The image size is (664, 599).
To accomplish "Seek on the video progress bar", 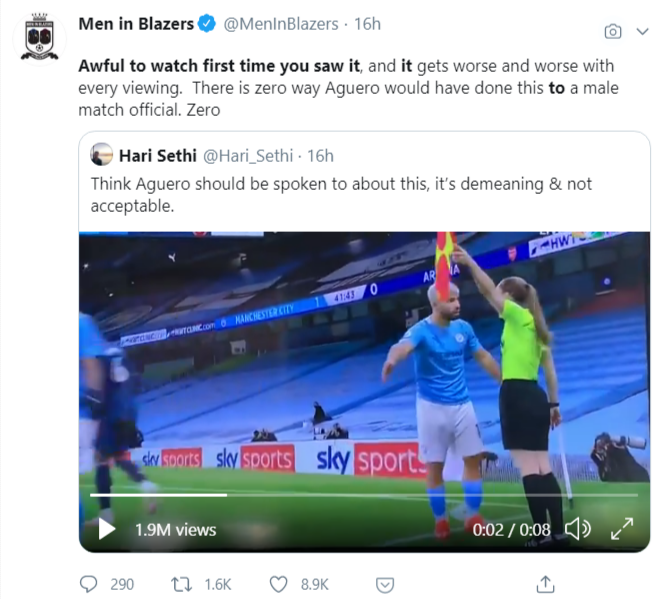I will 358,494.
